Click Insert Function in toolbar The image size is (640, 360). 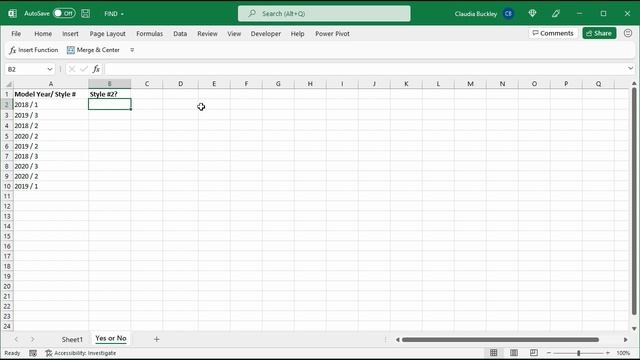(34, 50)
